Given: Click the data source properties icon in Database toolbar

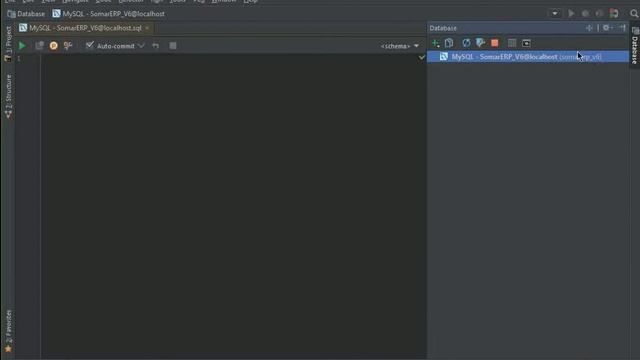Looking at the screenshot, I should coord(480,43).
